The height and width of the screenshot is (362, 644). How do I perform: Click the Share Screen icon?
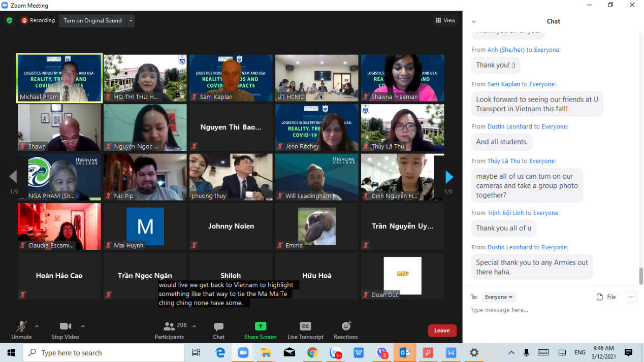point(260,326)
